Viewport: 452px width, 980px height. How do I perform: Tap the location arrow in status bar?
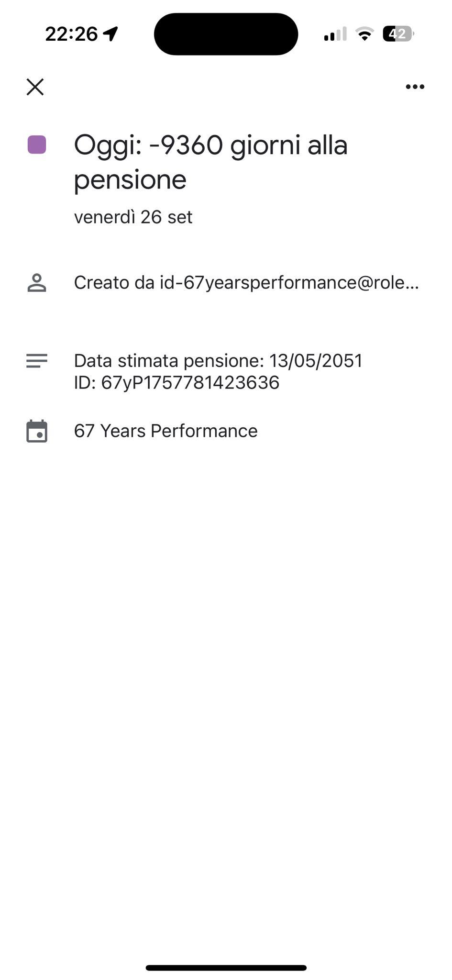tap(110, 34)
